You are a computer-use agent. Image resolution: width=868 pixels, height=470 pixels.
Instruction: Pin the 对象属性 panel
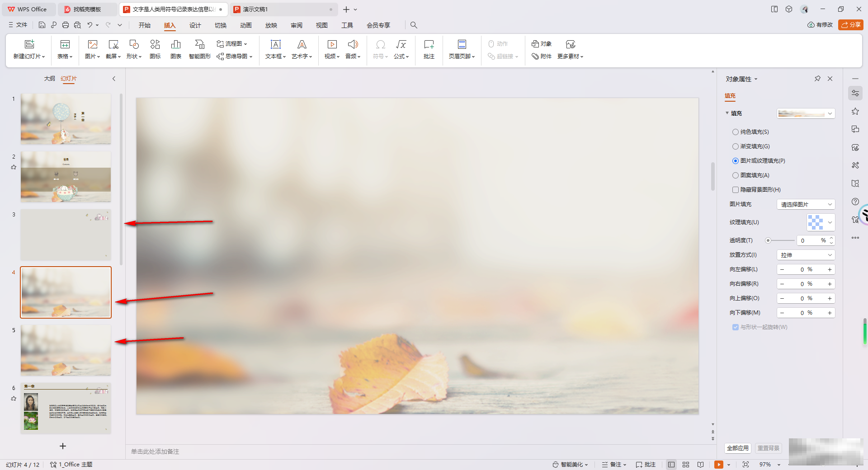[x=817, y=79]
